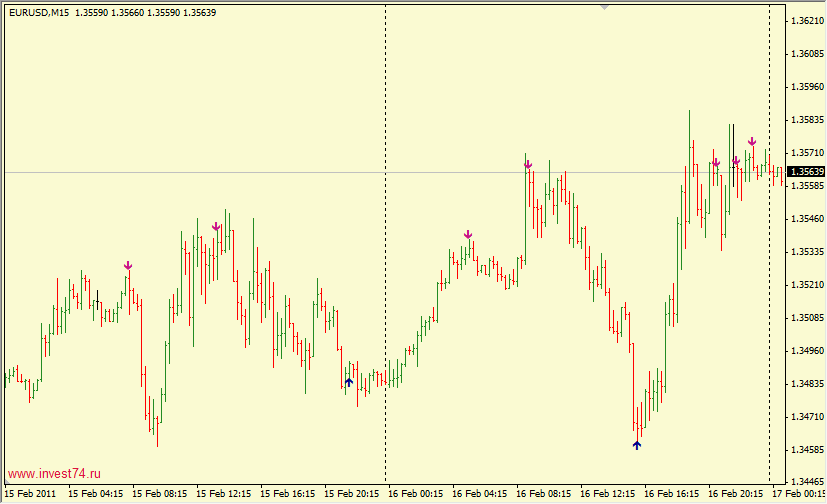Screen dimensions: 827x504
Task: Click the 1.34455 level on the price axis
Action: pyautogui.click(x=806, y=450)
